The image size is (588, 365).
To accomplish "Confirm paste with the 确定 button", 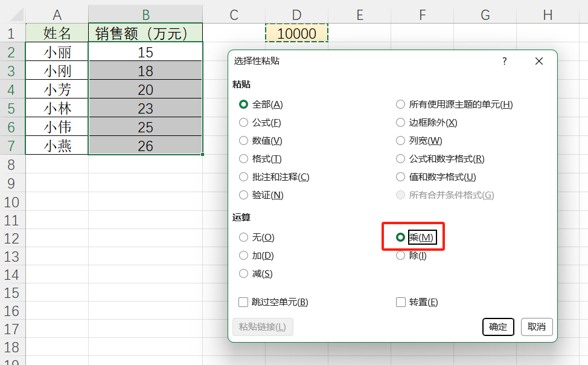I will (x=498, y=326).
